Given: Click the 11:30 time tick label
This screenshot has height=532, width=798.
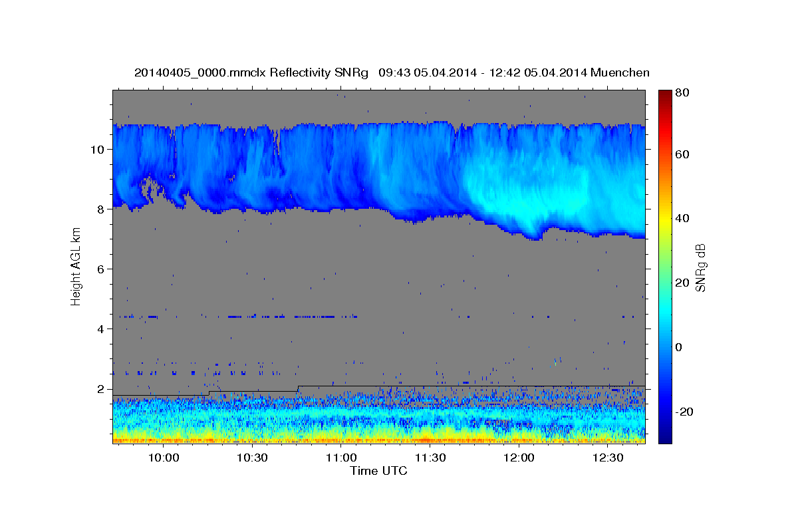Looking at the screenshot, I should coord(430,458).
